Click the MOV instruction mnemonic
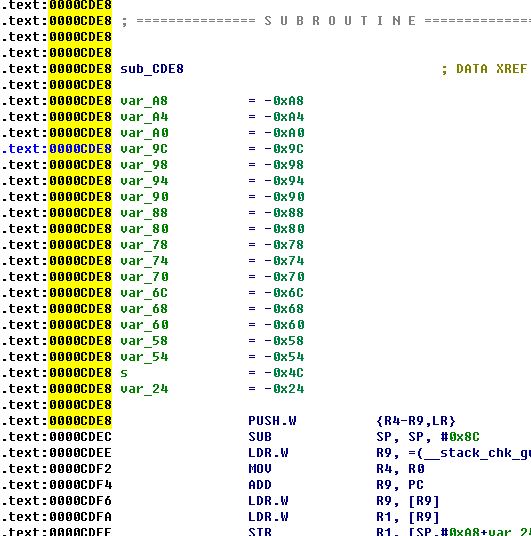Viewport: 531px width, 536px height. click(260, 469)
